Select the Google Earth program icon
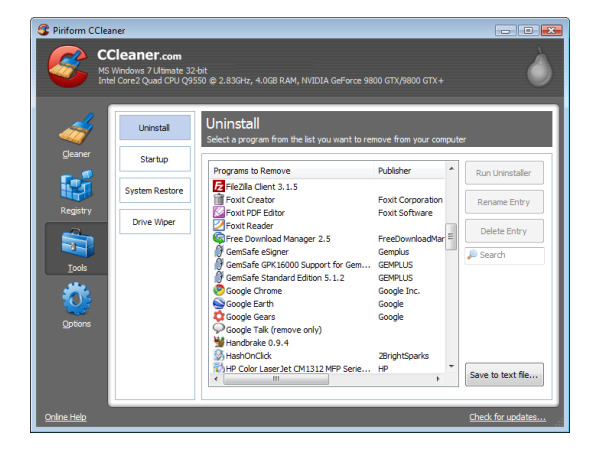This screenshot has width=600, height=450. pos(218,303)
